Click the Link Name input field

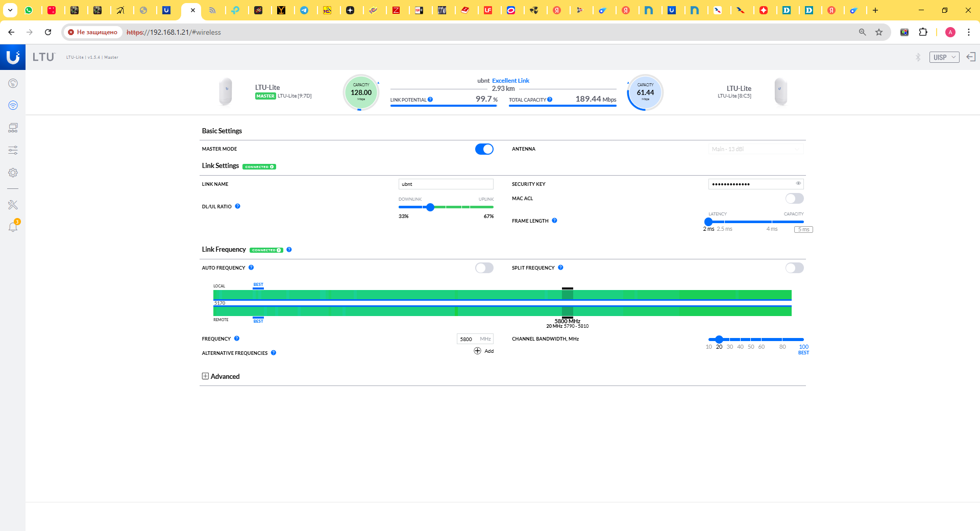tap(446, 184)
